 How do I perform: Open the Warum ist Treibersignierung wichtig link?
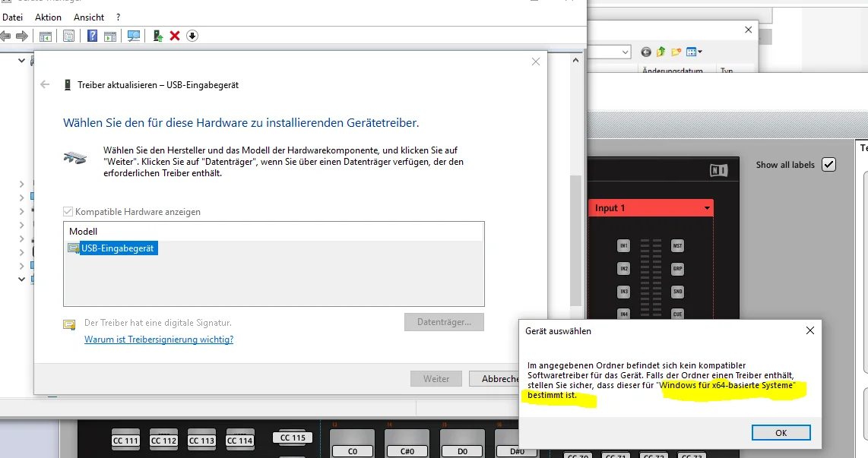coord(159,339)
